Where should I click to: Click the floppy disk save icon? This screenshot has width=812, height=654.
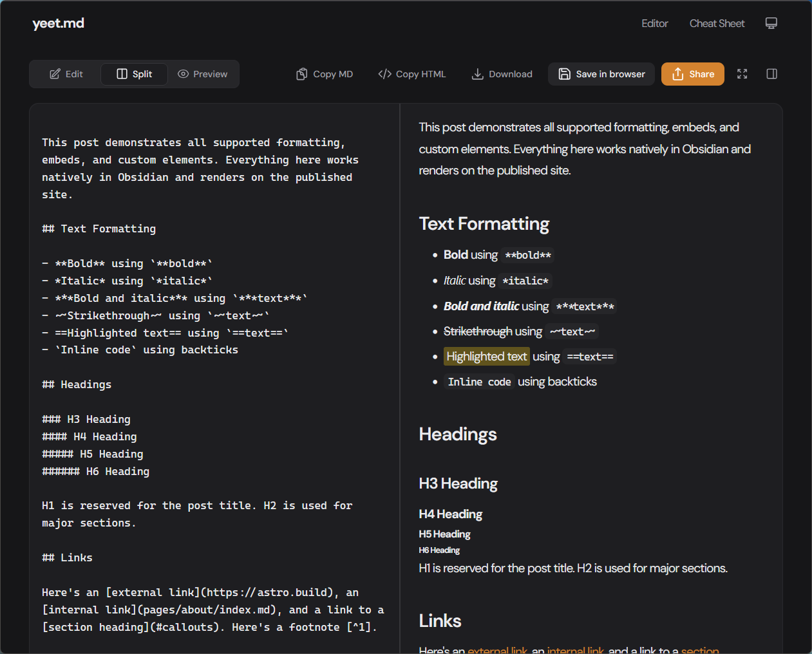click(564, 74)
